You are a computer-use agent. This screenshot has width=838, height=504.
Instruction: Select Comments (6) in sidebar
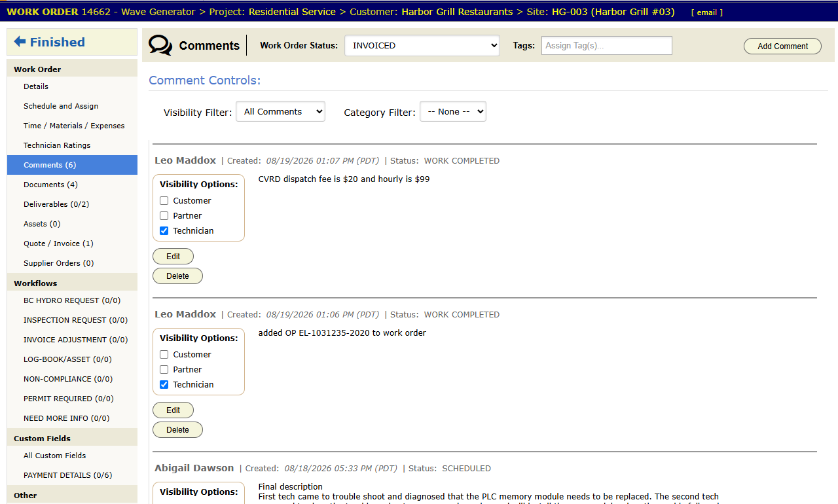coord(72,165)
